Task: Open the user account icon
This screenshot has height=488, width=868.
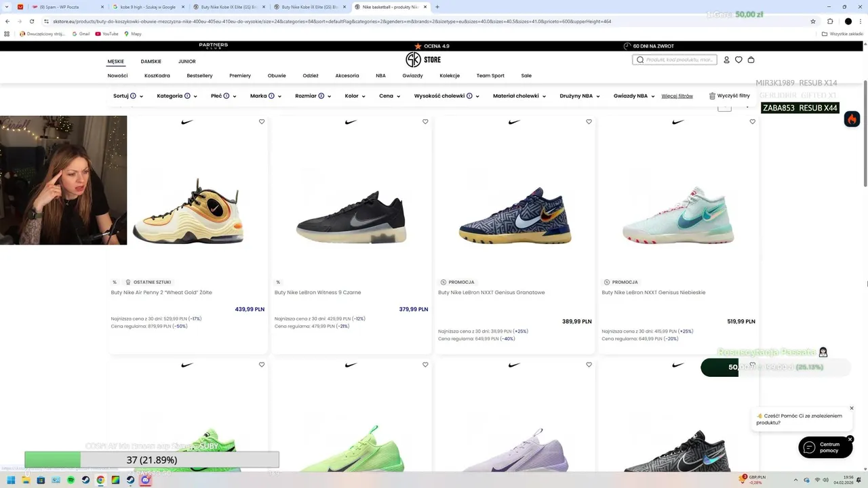Action: coord(726,60)
